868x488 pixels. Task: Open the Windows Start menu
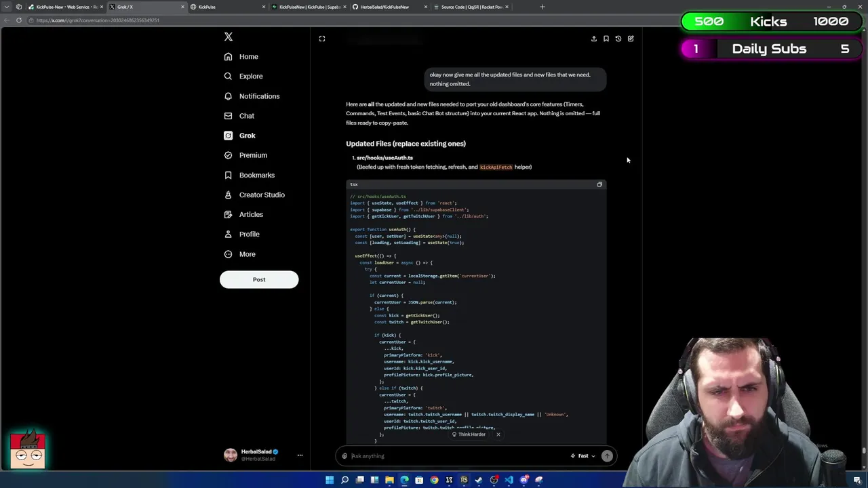(330, 480)
